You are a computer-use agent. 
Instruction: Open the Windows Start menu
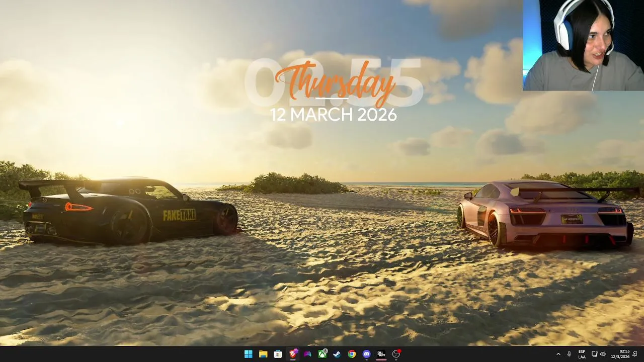[248, 354]
